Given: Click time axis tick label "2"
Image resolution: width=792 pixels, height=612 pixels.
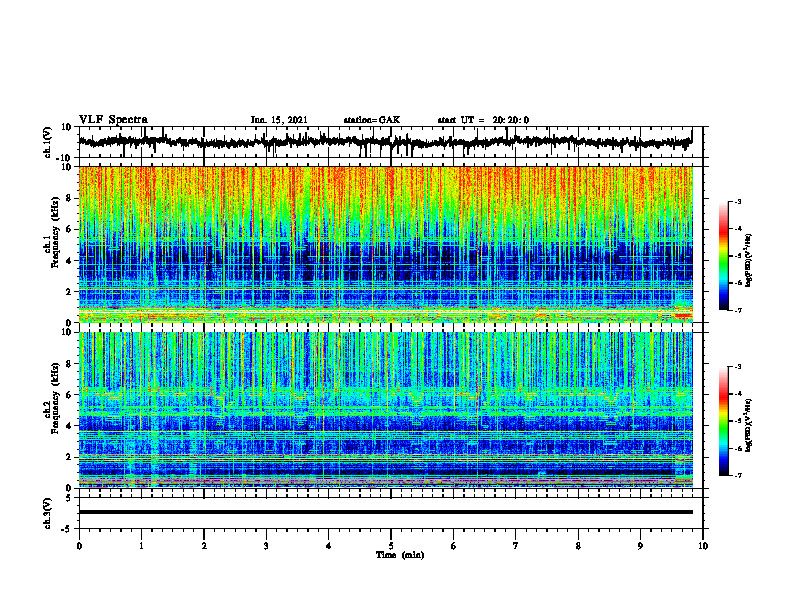Looking at the screenshot, I should click(x=204, y=546).
